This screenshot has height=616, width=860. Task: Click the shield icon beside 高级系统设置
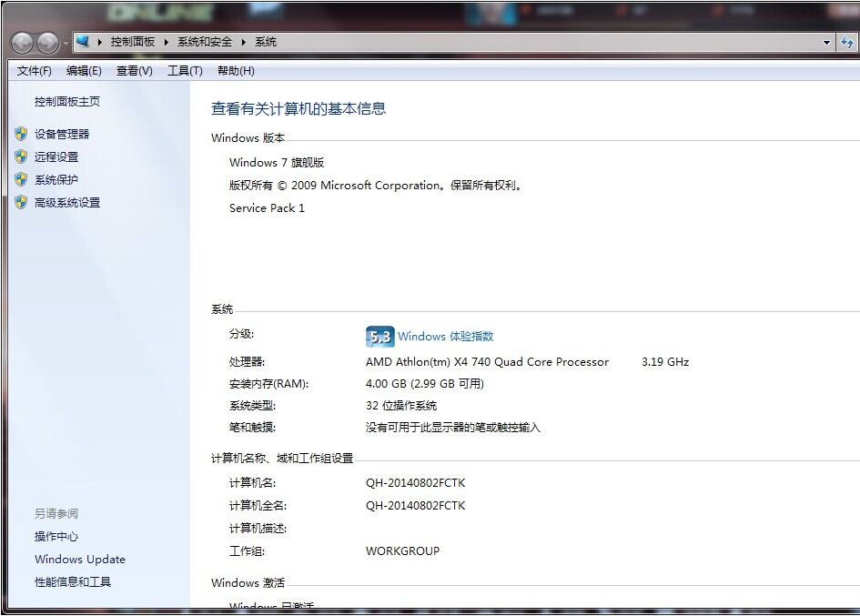pyautogui.click(x=21, y=202)
